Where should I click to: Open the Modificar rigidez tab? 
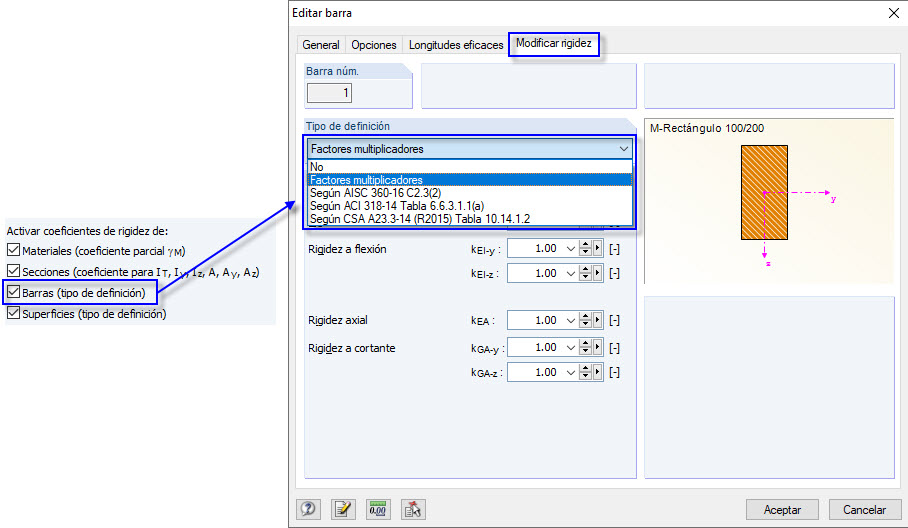click(x=554, y=43)
